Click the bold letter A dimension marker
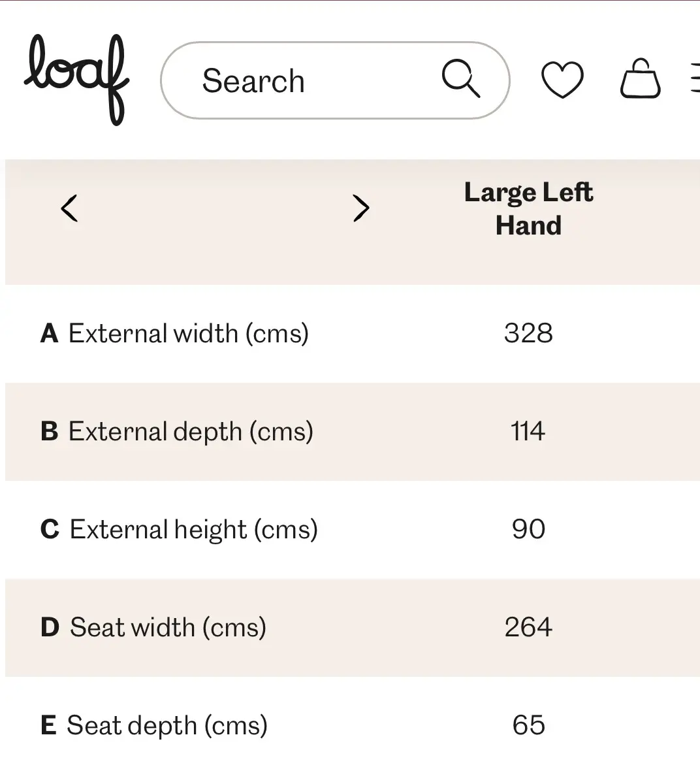This screenshot has height=784, width=700. point(49,334)
